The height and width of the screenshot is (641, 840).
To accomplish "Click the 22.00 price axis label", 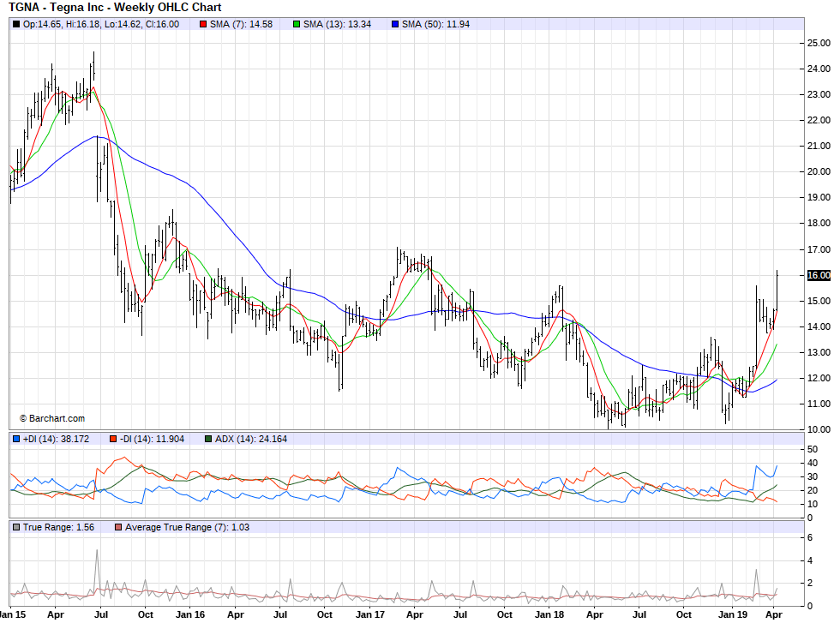I will pyautogui.click(x=819, y=121).
